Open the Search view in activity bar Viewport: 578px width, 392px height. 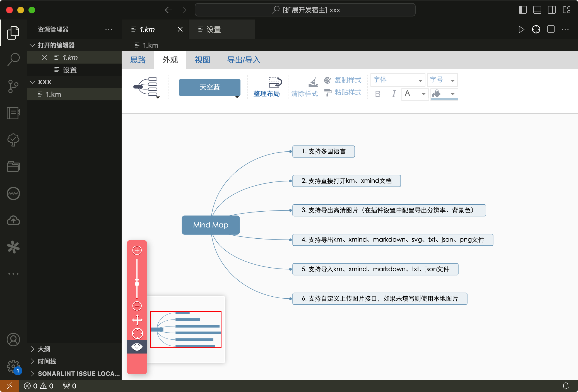[13, 59]
